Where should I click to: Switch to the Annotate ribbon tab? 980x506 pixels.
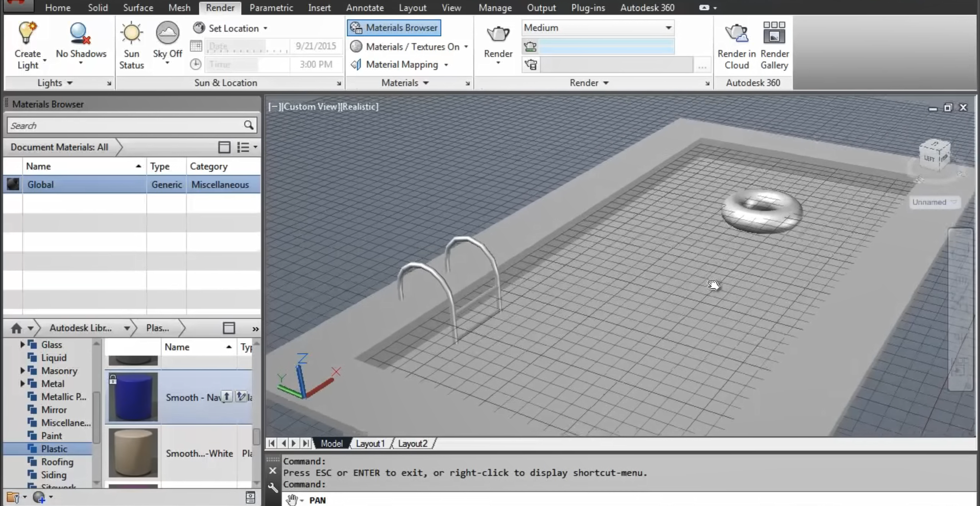tap(365, 8)
